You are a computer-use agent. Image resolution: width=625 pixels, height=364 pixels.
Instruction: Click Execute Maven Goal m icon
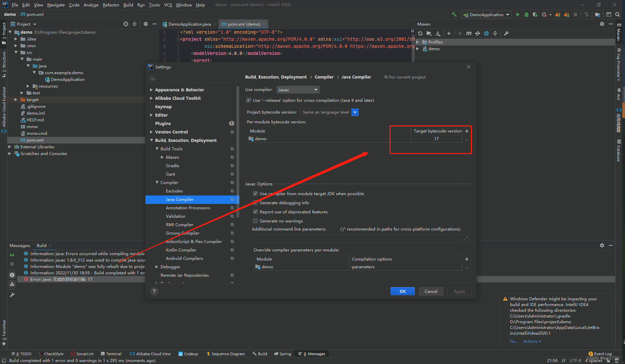(469, 33)
